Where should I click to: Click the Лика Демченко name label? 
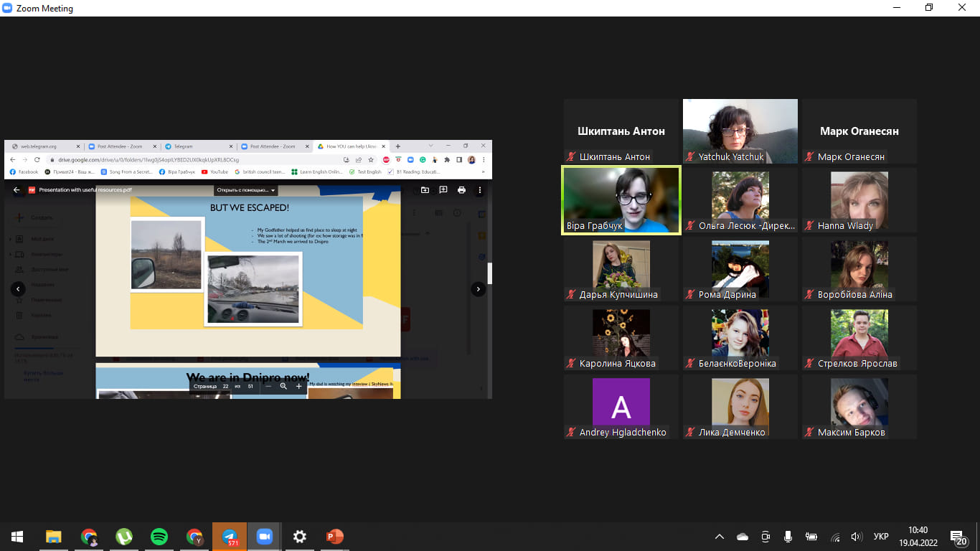[x=732, y=432]
